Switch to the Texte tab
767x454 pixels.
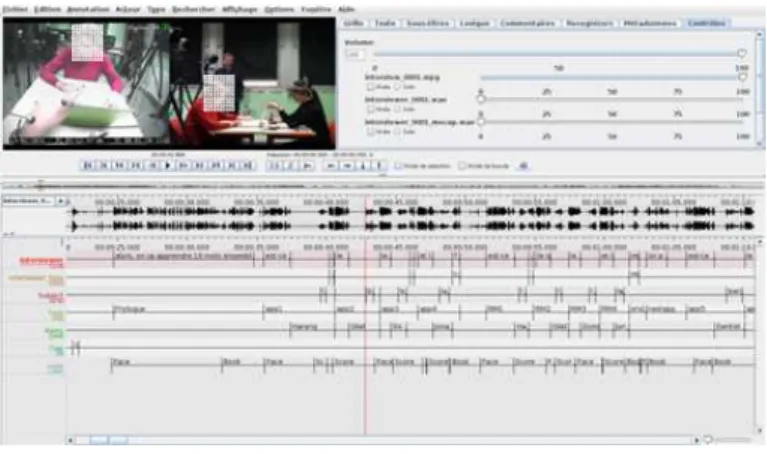pos(385,23)
